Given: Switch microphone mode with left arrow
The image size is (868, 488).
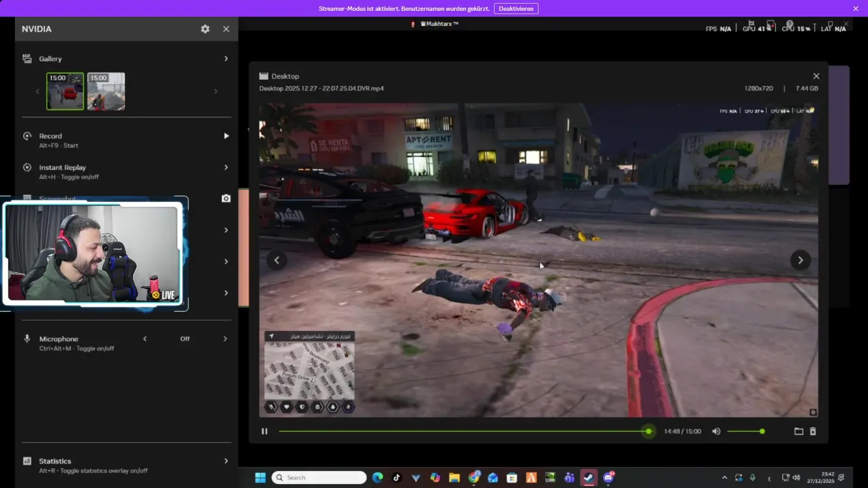Looking at the screenshot, I should (x=144, y=339).
